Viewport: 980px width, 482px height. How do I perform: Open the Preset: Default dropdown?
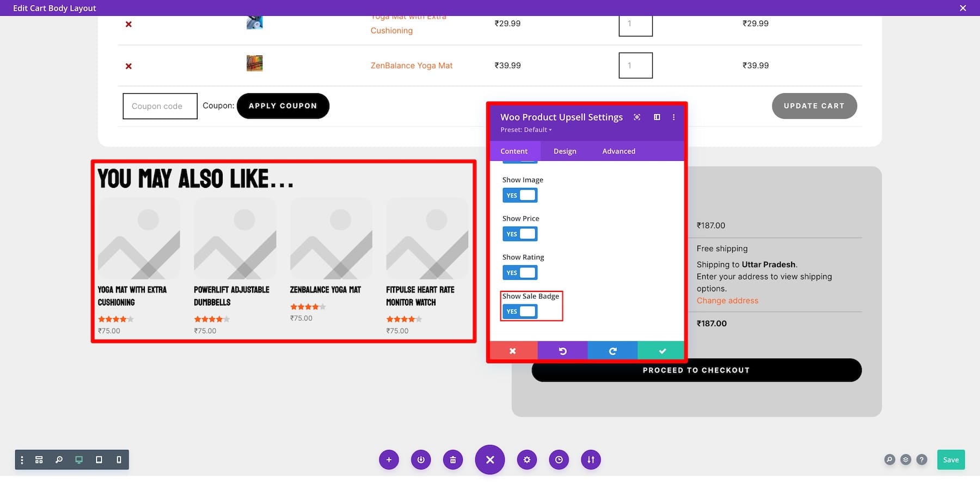tap(526, 130)
